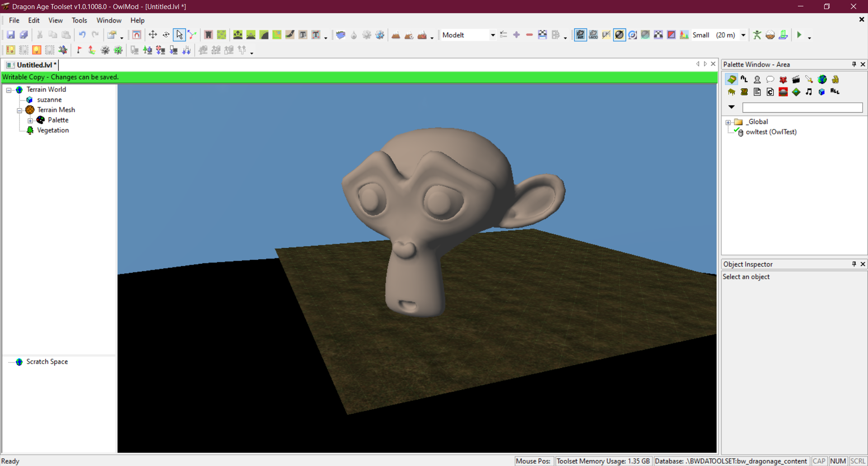
Task: Open the Edit menu
Action: (34, 20)
